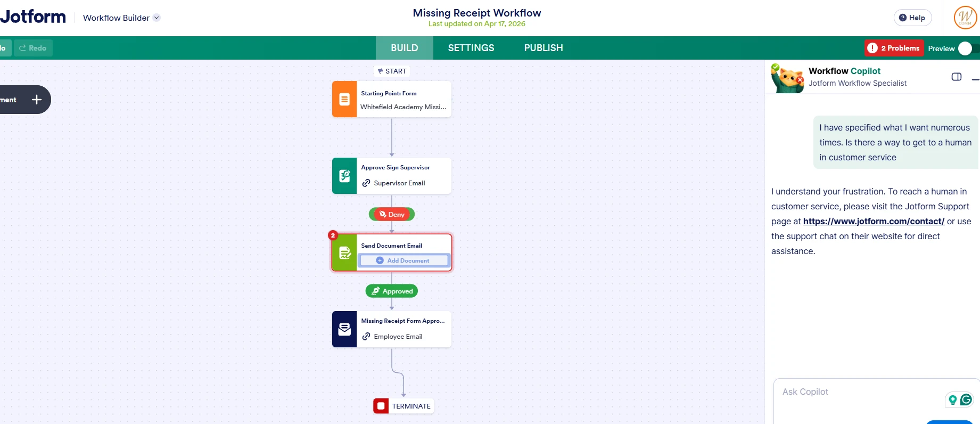Open the PUBLISH tab
The height and width of the screenshot is (424, 980).
point(543,48)
